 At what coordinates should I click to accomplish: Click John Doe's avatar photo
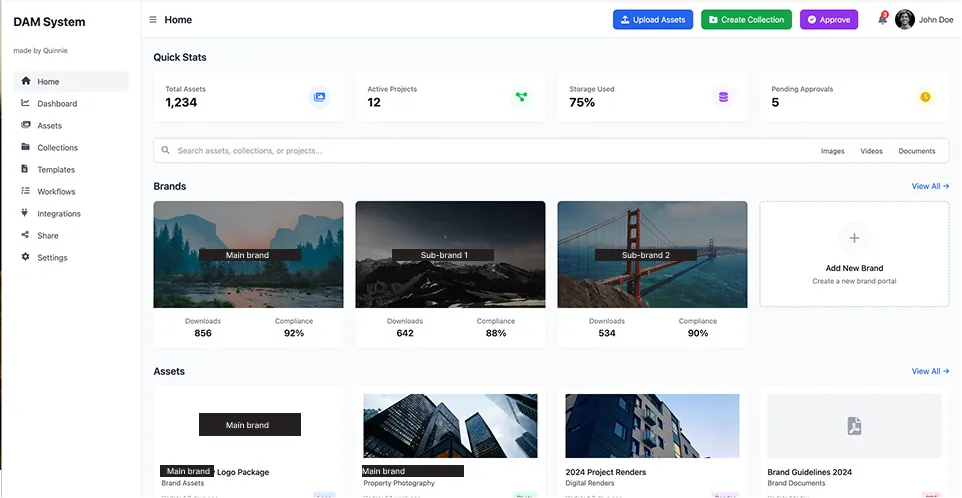tap(904, 20)
